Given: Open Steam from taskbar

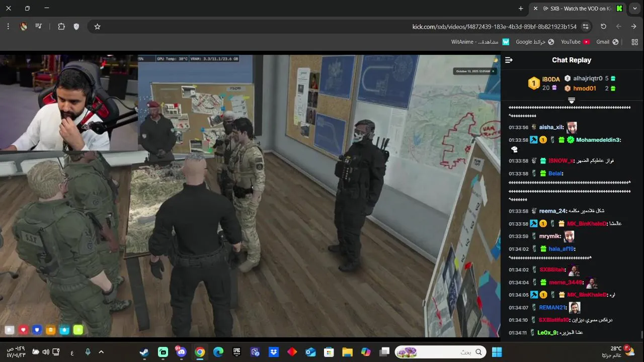Looking at the screenshot, I should click(144, 352).
